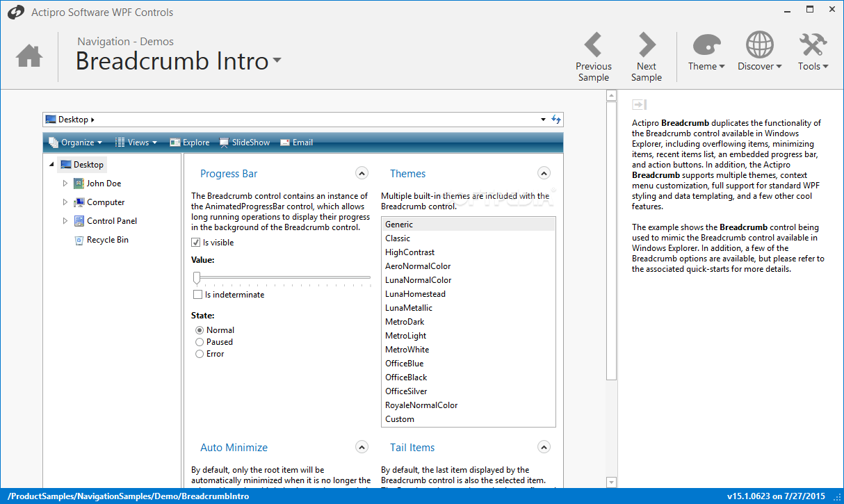Collapse the Progress Bar section

coord(362,173)
